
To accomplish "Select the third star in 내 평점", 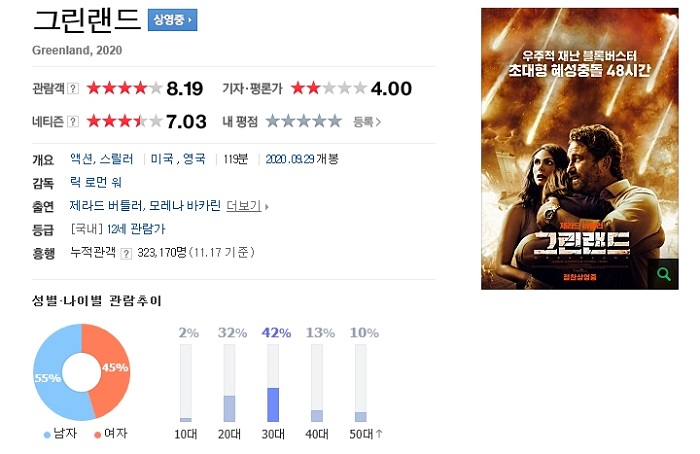I will click(304, 121).
